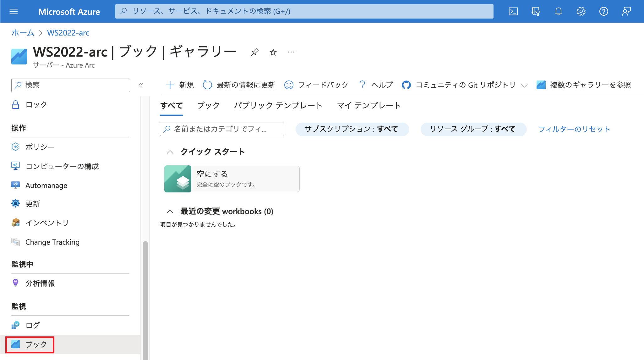Select the すべて tab

[x=172, y=106]
